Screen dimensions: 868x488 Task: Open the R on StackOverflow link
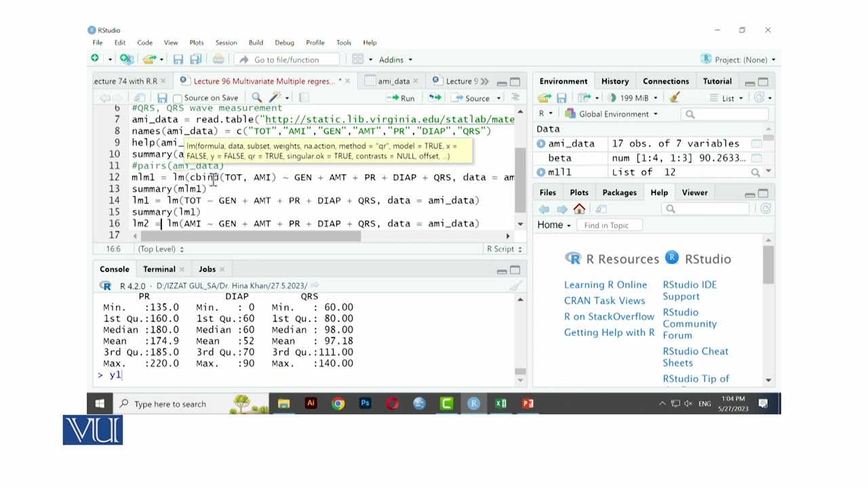(609, 317)
